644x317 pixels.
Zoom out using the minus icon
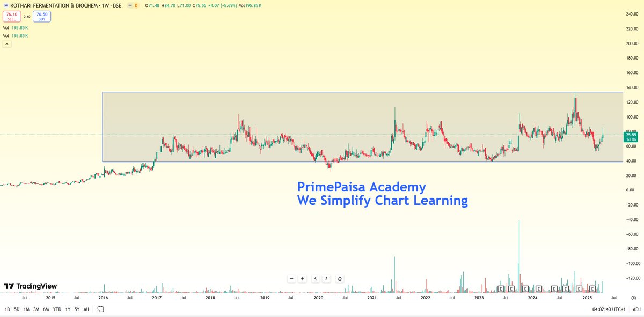pyautogui.click(x=290, y=278)
